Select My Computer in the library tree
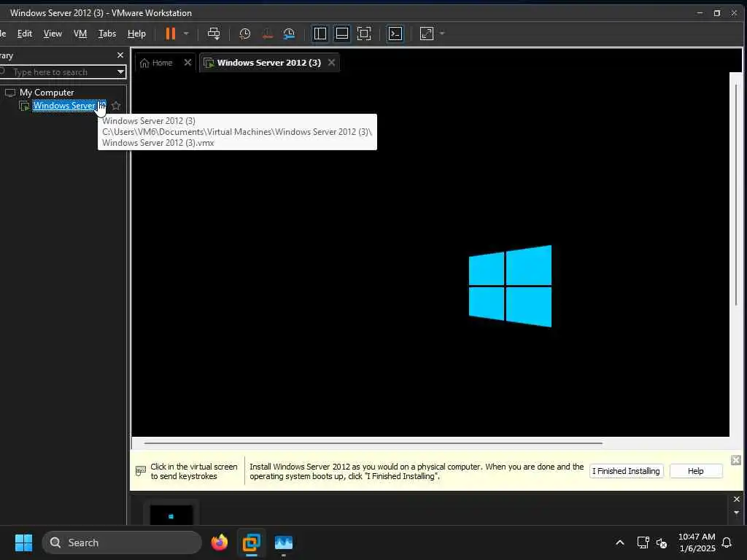 pos(47,93)
